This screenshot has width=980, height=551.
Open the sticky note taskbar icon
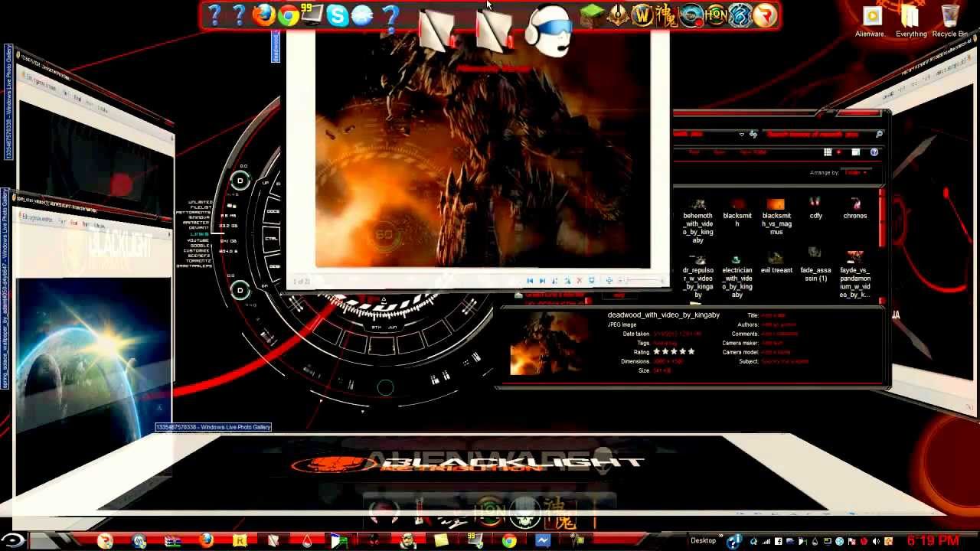tap(442, 541)
